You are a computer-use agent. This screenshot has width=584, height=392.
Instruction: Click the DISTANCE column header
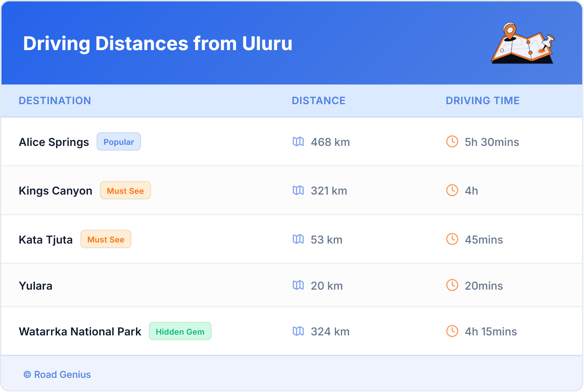[319, 101]
